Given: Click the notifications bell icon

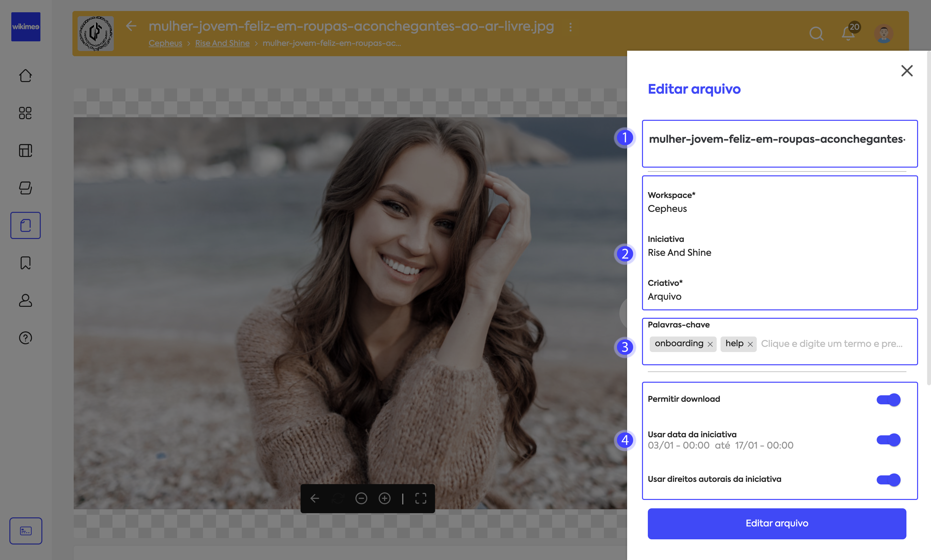Looking at the screenshot, I should pyautogui.click(x=848, y=34).
